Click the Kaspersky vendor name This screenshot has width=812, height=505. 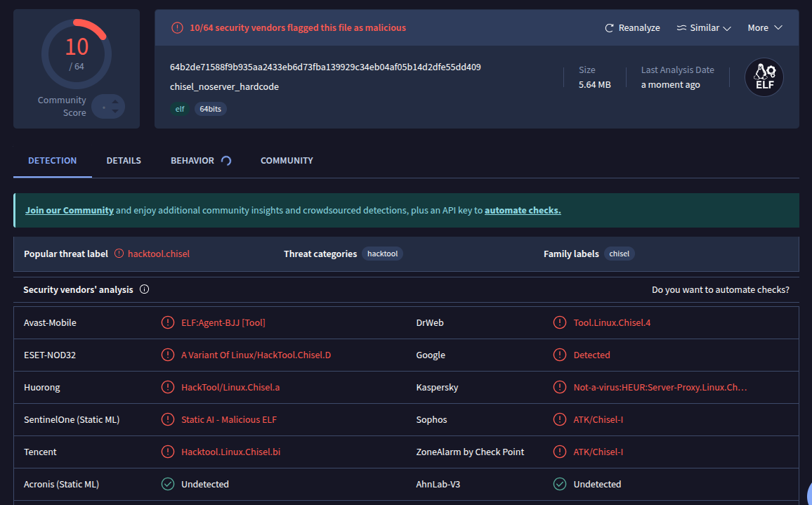pyautogui.click(x=437, y=388)
